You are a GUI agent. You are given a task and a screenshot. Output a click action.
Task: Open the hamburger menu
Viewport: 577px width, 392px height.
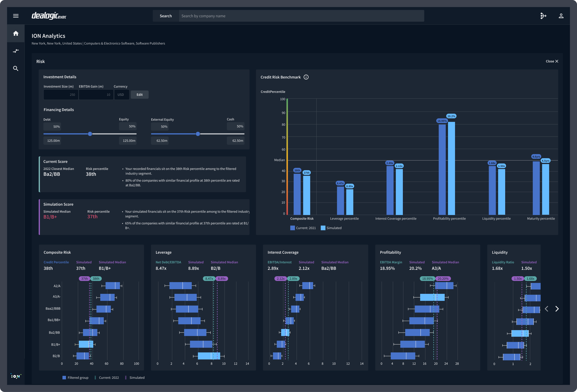(16, 16)
